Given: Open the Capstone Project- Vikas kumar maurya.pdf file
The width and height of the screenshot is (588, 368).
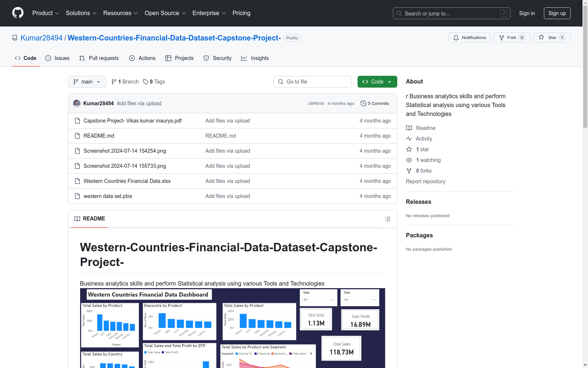Looking at the screenshot, I should click(133, 121).
